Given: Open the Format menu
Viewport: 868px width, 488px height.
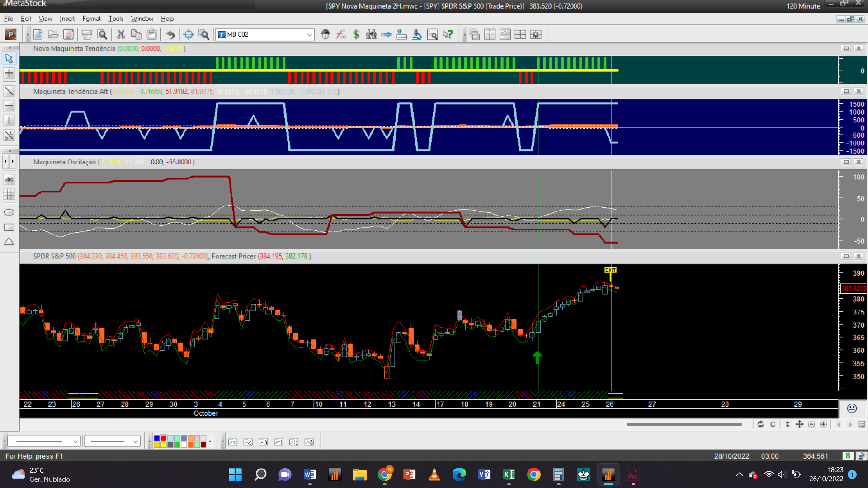Looking at the screenshot, I should click(91, 19).
